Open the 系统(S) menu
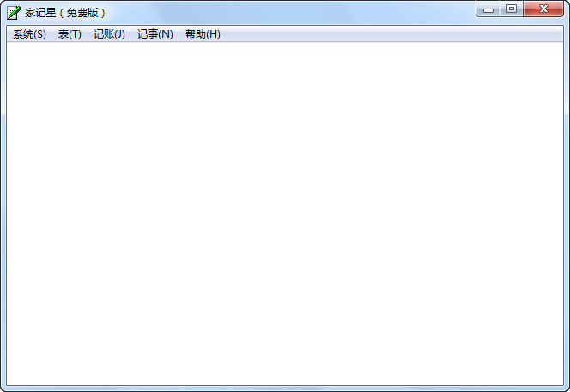 (x=29, y=34)
